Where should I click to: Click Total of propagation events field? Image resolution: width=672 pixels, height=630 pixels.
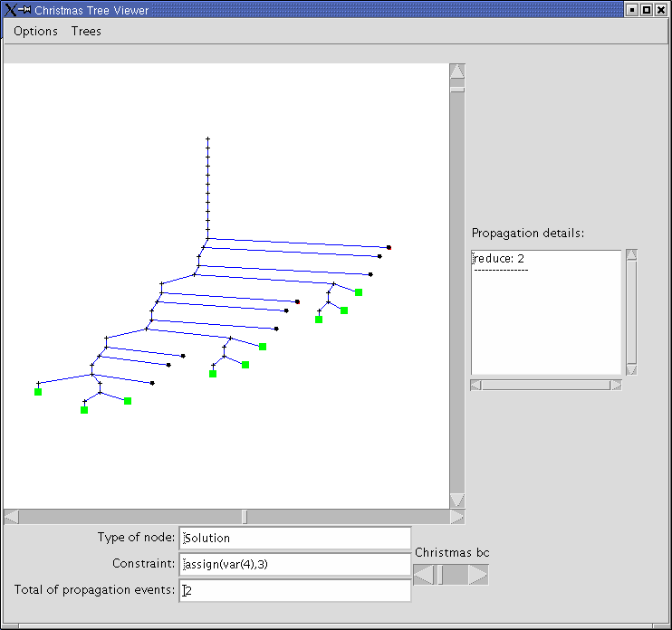[x=295, y=590]
